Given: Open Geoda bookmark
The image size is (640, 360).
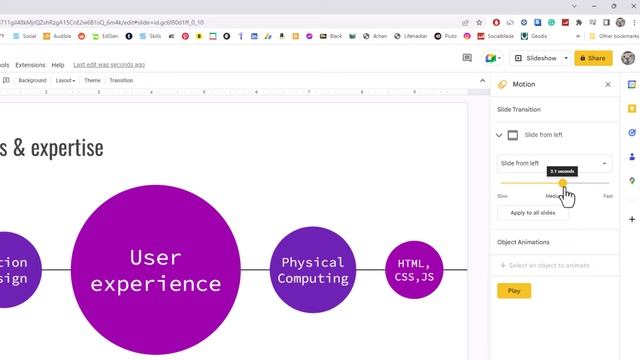Looking at the screenshot, I should [x=534, y=36].
